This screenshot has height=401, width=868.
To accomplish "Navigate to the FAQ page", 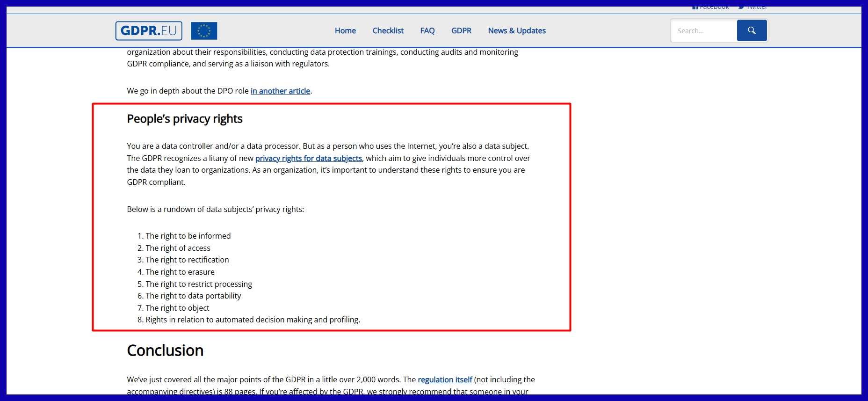I will 427,30.
